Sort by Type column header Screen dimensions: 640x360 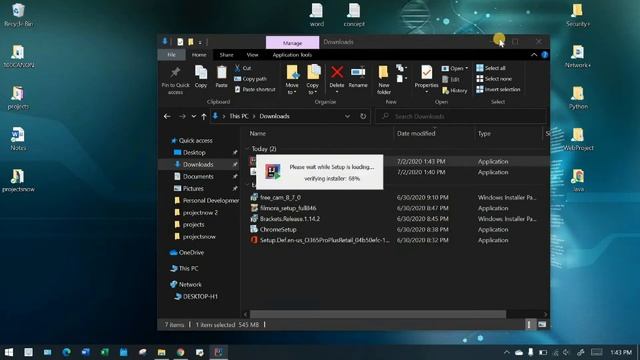pos(484,133)
